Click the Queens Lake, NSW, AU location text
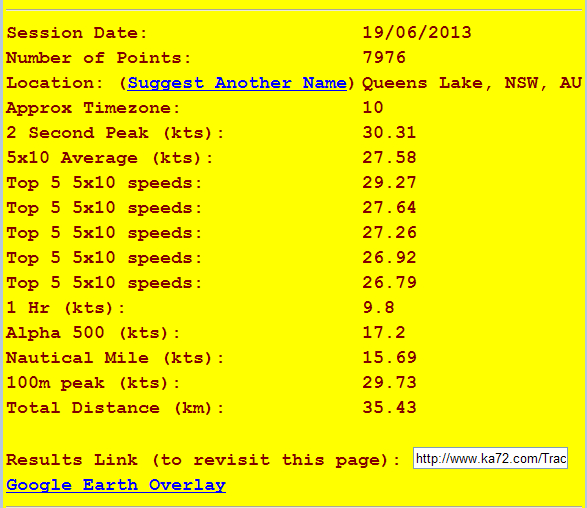Image resolution: width=587 pixels, height=508 pixels. [x=472, y=83]
